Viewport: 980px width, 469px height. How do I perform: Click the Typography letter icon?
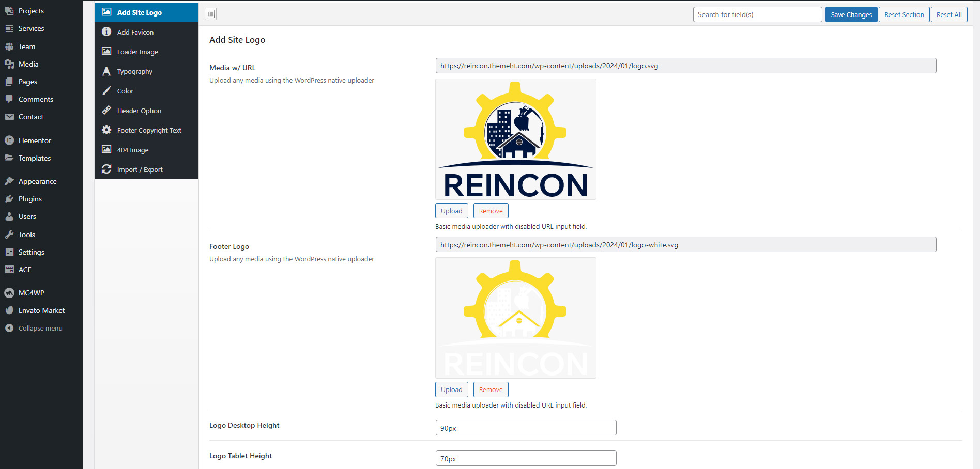tap(106, 71)
